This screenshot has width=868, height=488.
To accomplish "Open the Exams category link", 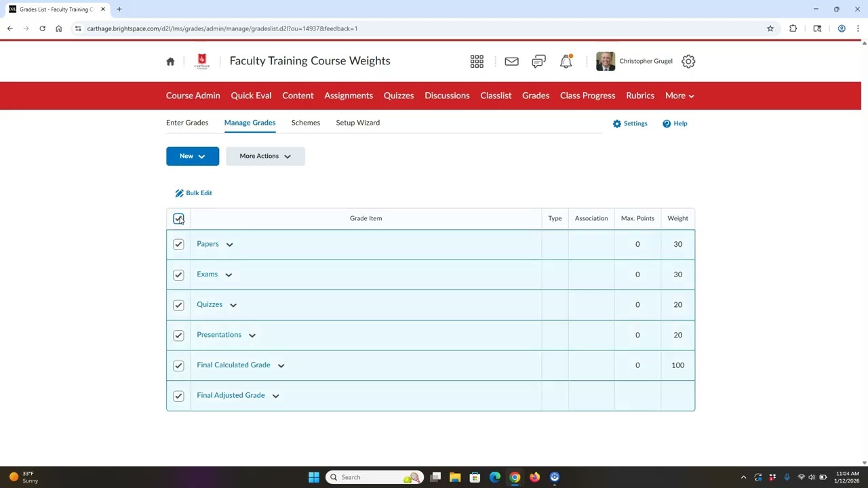I will pos(207,274).
